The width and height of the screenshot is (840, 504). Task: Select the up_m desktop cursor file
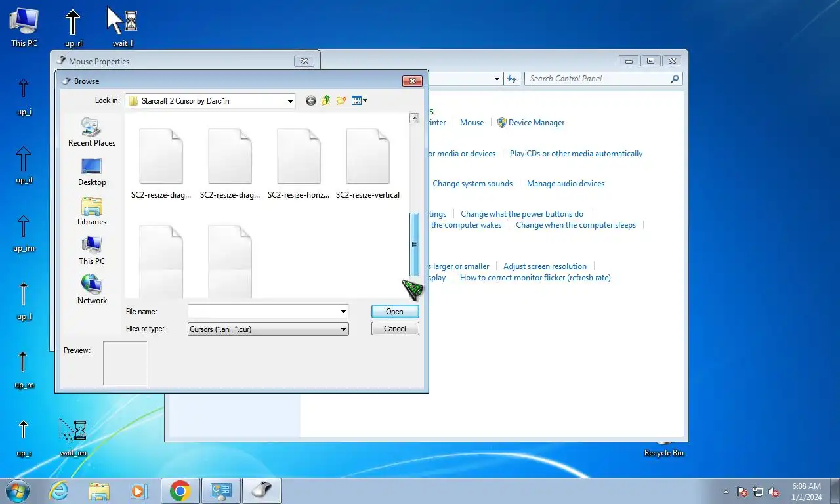click(24, 369)
